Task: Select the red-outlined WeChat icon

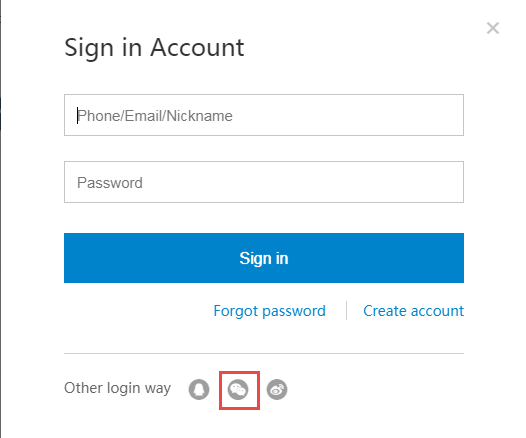Action: [x=238, y=390]
